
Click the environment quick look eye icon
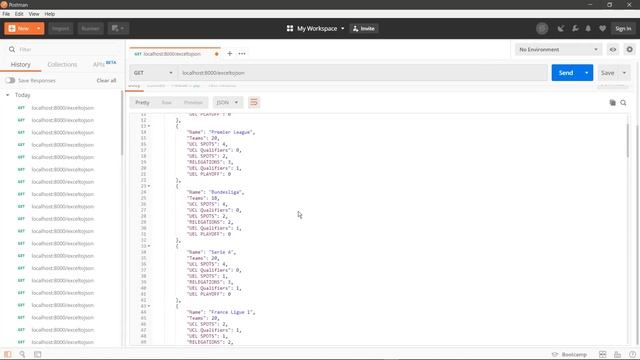[613, 49]
